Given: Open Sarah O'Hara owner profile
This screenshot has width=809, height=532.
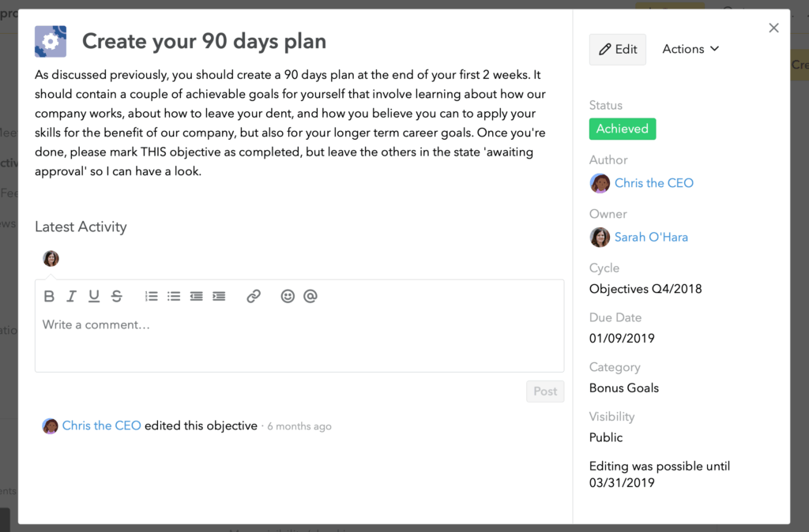Looking at the screenshot, I should [651, 237].
